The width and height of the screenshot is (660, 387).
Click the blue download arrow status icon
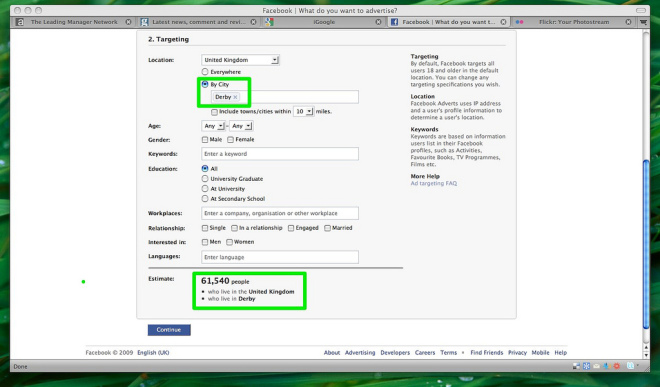[607, 366]
